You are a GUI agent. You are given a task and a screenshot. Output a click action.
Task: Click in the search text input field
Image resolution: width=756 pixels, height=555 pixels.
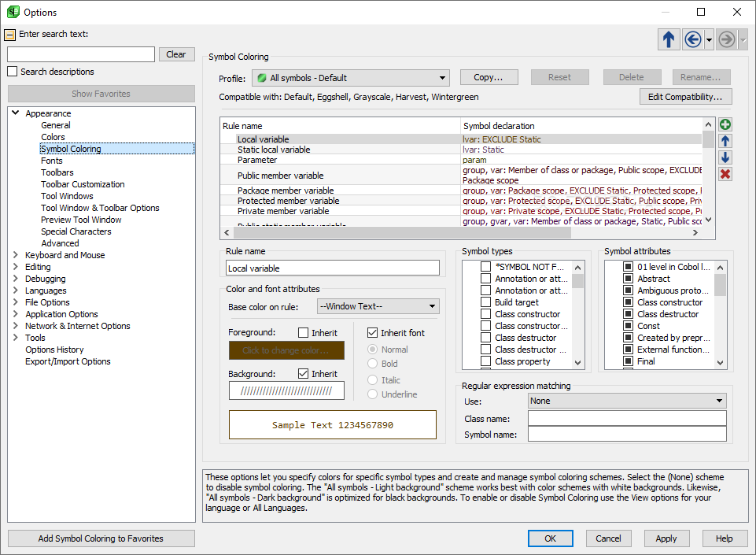pyautogui.click(x=81, y=54)
